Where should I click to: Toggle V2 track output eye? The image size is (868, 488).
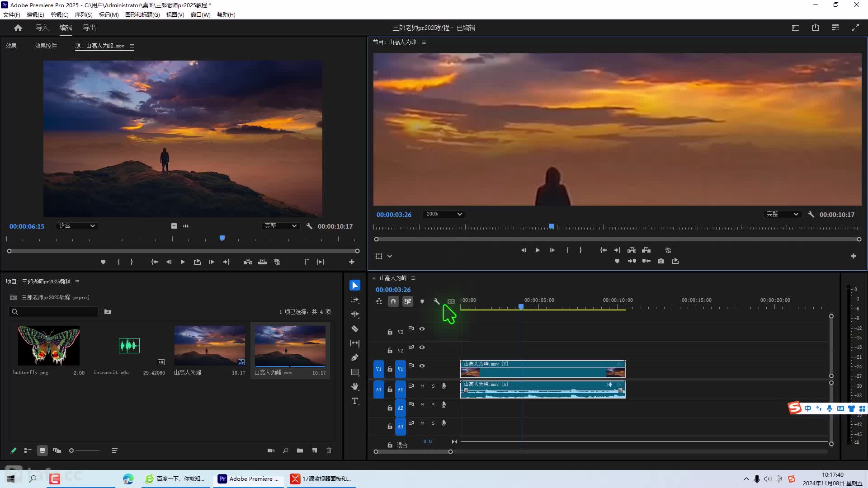tap(422, 347)
